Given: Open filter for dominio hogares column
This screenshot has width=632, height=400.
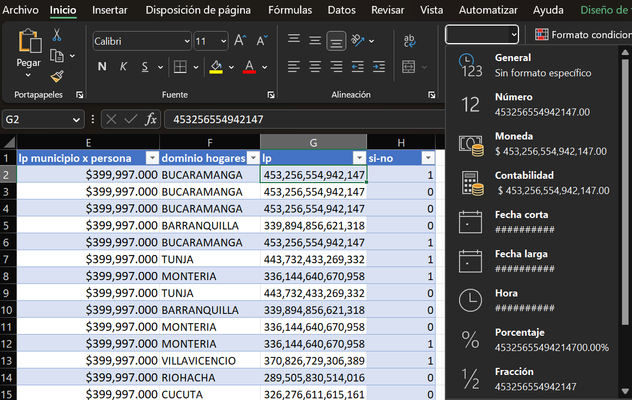Looking at the screenshot, I should point(254,158).
